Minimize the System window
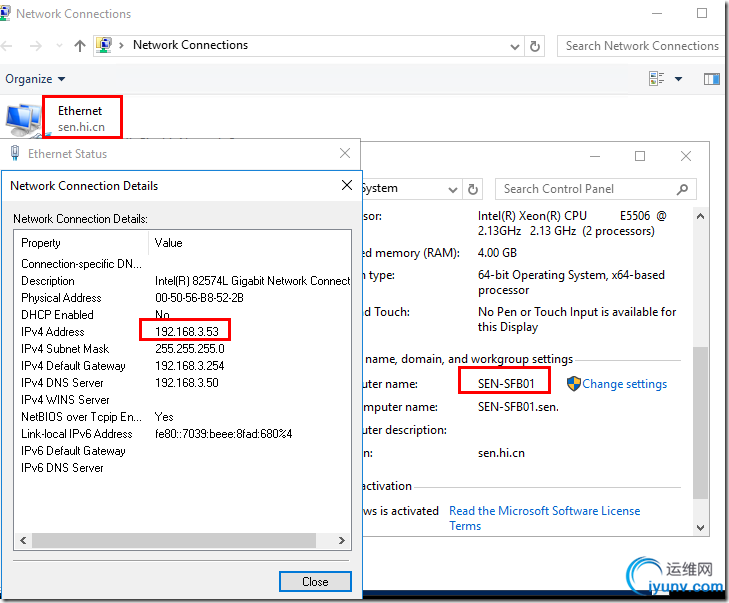The image size is (729, 603). point(595,156)
